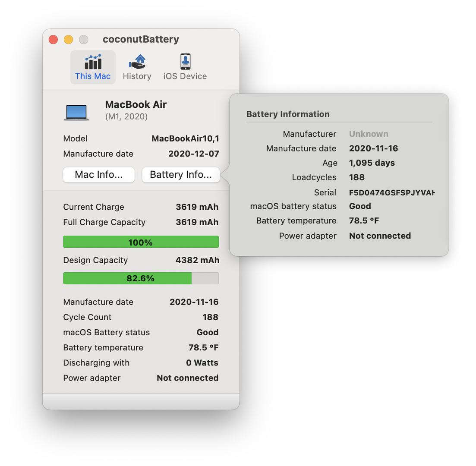Select the 1,095 days age value
Image resolution: width=476 pixels, height=466 pixels.
click(x=372, y=163)
